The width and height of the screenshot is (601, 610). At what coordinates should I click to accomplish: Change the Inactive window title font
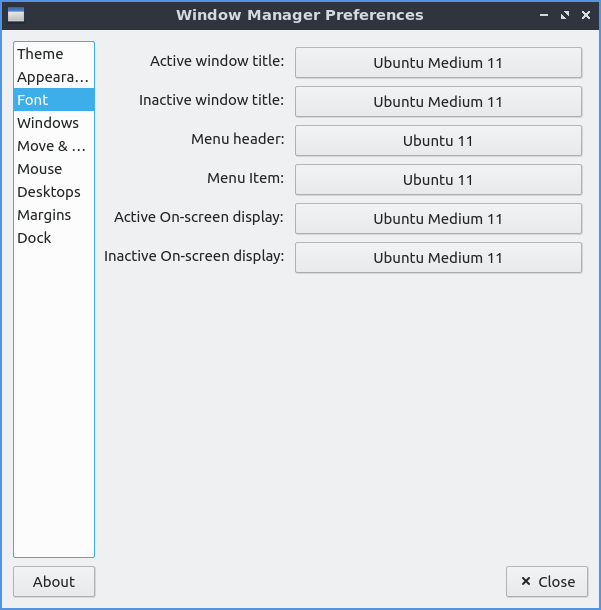(x=438, y=102)
